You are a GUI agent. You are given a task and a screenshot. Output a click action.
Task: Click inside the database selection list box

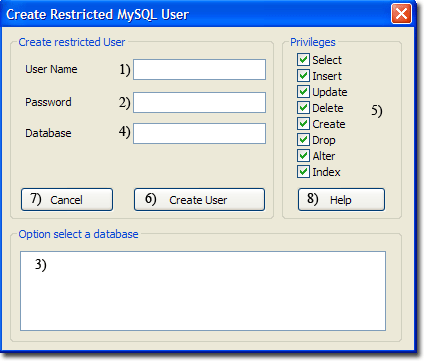pyautogui.click(x=203, y=291)
